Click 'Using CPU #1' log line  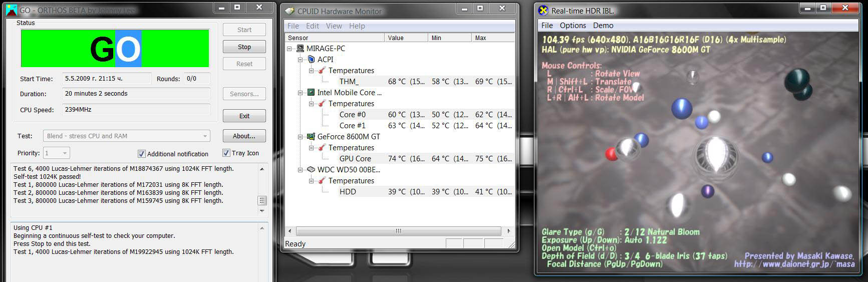coord(33,228)
